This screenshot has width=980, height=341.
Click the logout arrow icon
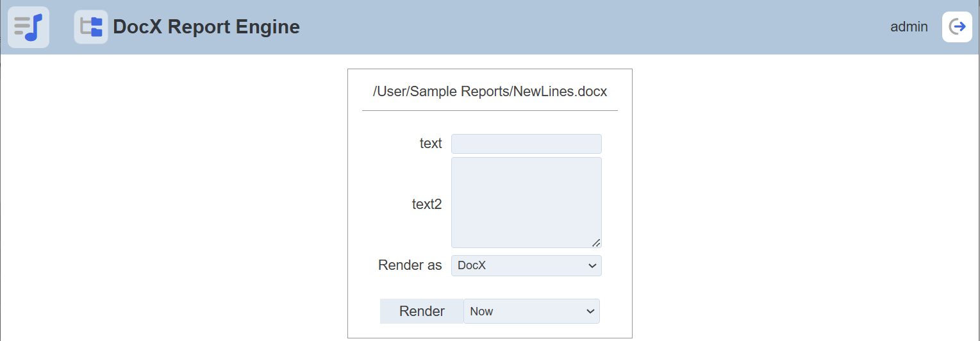(x=957, y=27)
